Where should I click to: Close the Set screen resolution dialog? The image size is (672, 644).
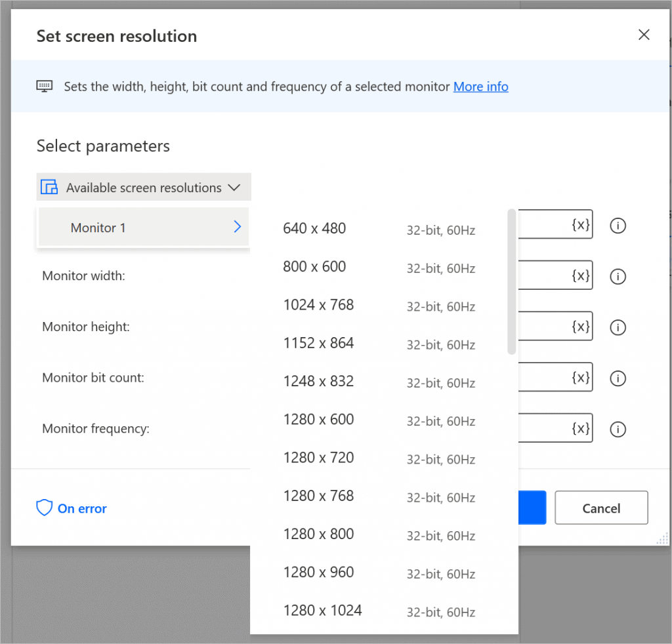click(644, 35)
